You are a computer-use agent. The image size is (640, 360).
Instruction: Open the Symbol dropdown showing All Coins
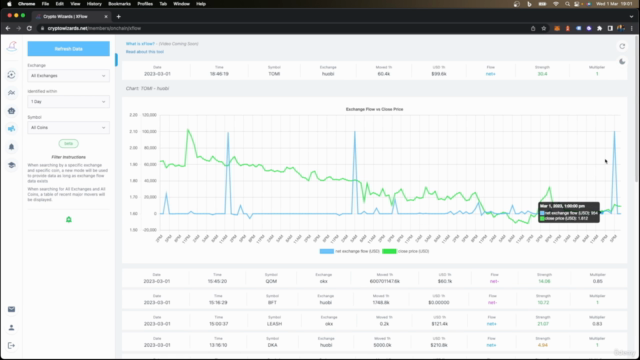(x=69, y=127)
